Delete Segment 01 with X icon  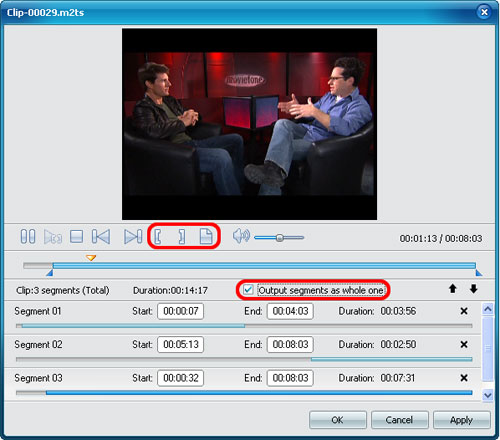pos(464,311)
